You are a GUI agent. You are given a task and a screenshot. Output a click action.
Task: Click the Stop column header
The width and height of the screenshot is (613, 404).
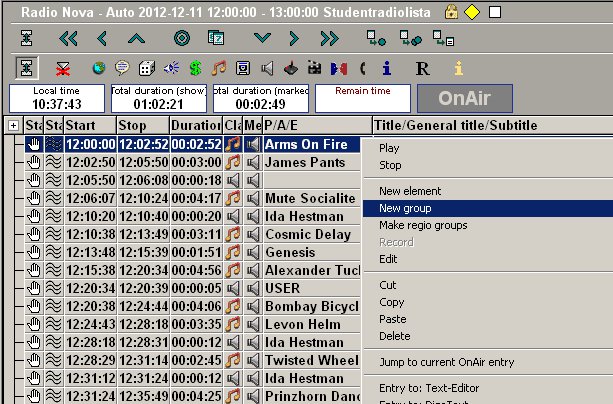[143, 126]
